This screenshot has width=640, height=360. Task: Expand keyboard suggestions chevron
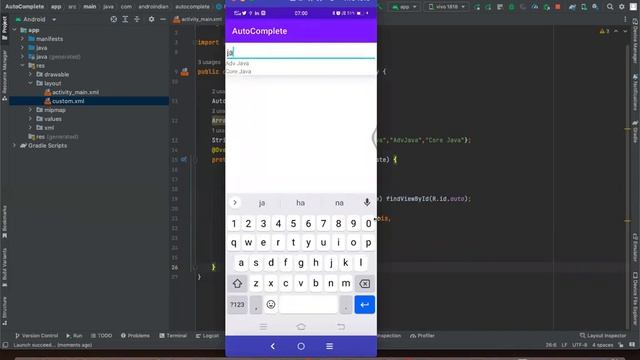pyautogui.click(x=235, y=202)
